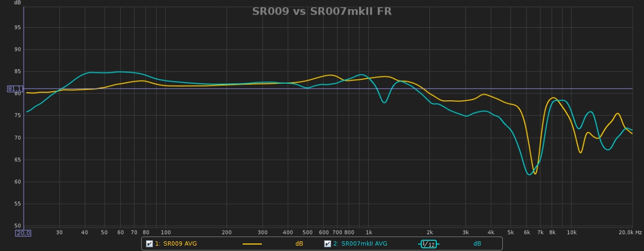Image resolution: width=644 pixels, height=251 pixels.
Task: Click the 2k frequency axis label
Action: [430, 233]
